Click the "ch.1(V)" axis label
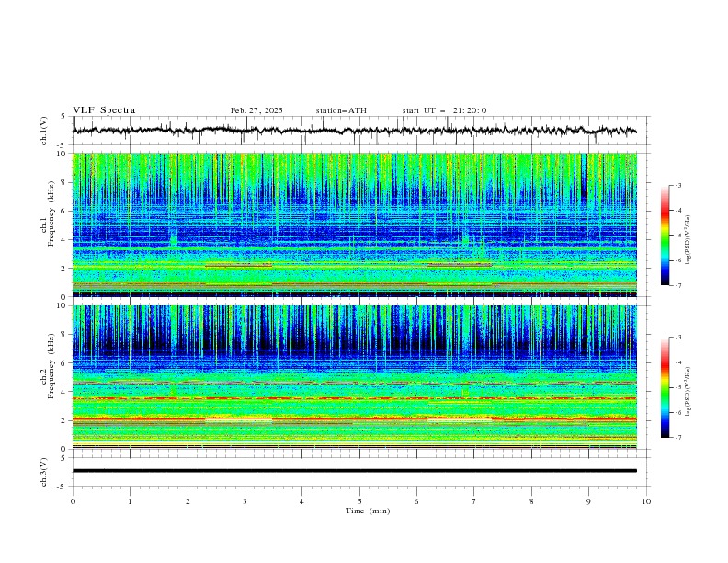The image size is (728, 563). [44, 131]
